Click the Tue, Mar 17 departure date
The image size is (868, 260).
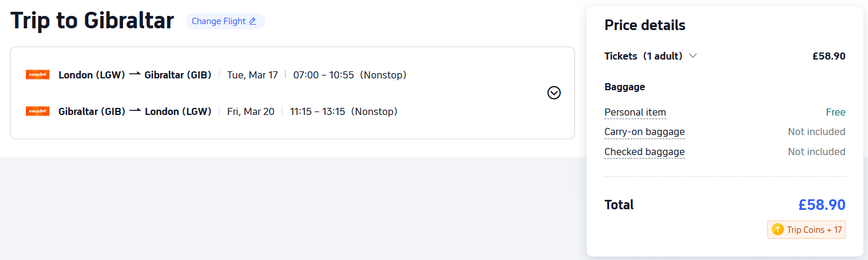(252, 75)
